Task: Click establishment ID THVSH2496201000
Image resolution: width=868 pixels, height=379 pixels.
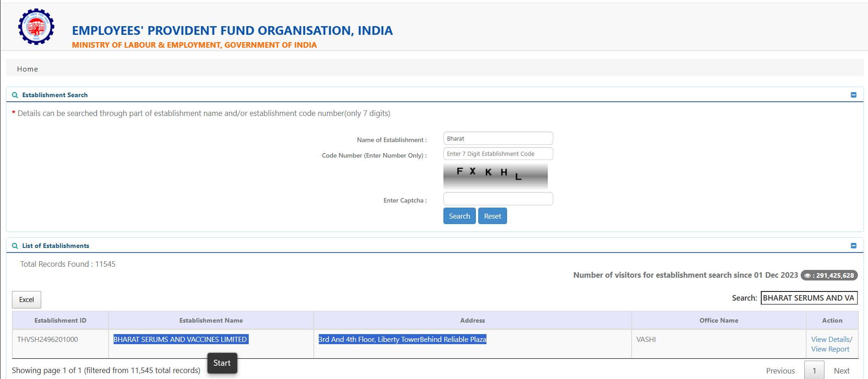Action: coord(48,340)
